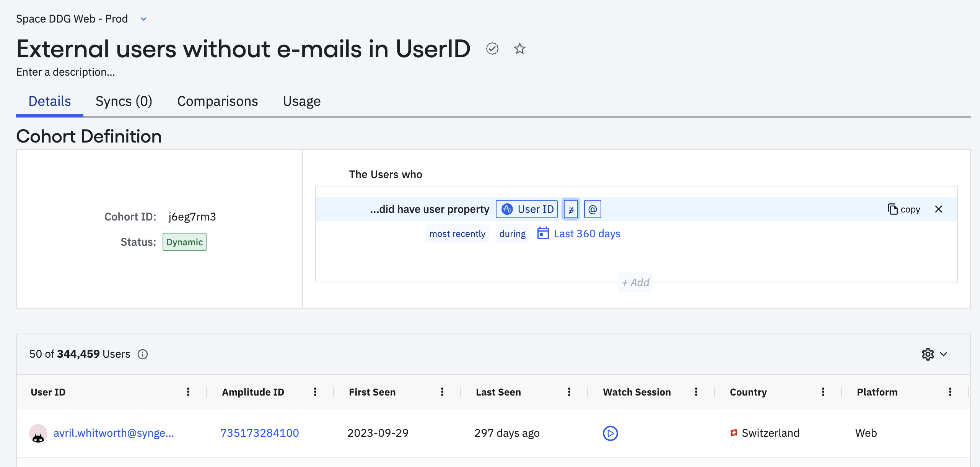Open the Usage tab
The image size is (980, 467).
point(301,101)
